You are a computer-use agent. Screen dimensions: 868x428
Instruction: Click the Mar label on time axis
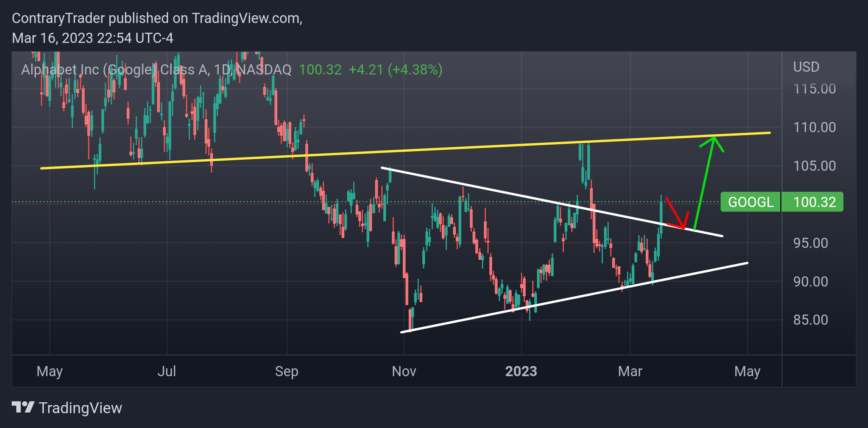630,371
